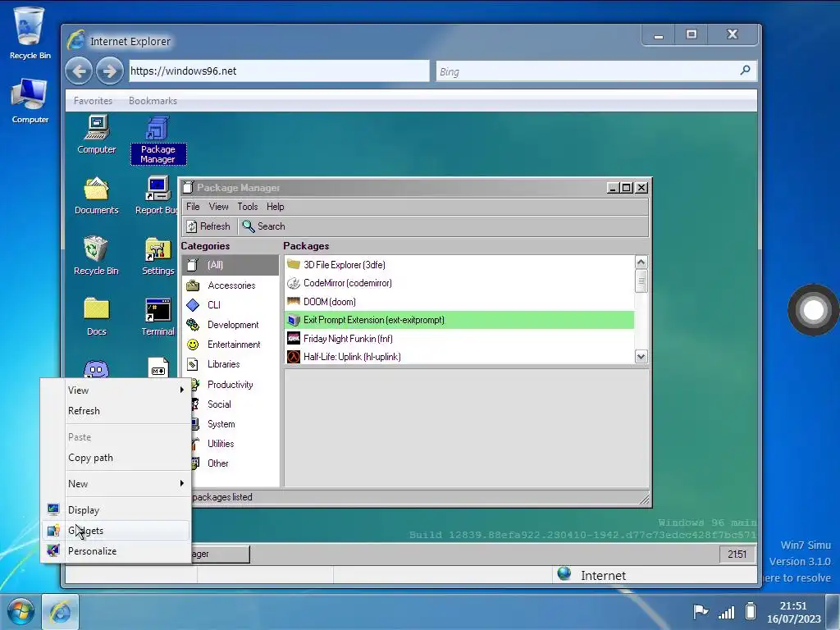840x630 pixels.
Task: Select 3D File Explorer (3dfe) package
Action: (459, 265)
